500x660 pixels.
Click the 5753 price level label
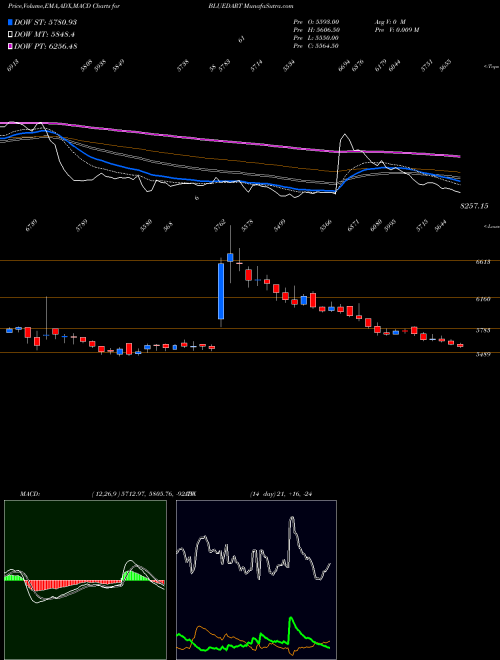point(483,330)
